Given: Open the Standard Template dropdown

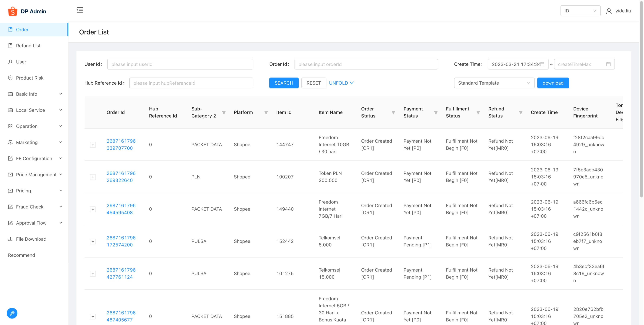Looking at the screenshot, I should [x=494, y=83].
